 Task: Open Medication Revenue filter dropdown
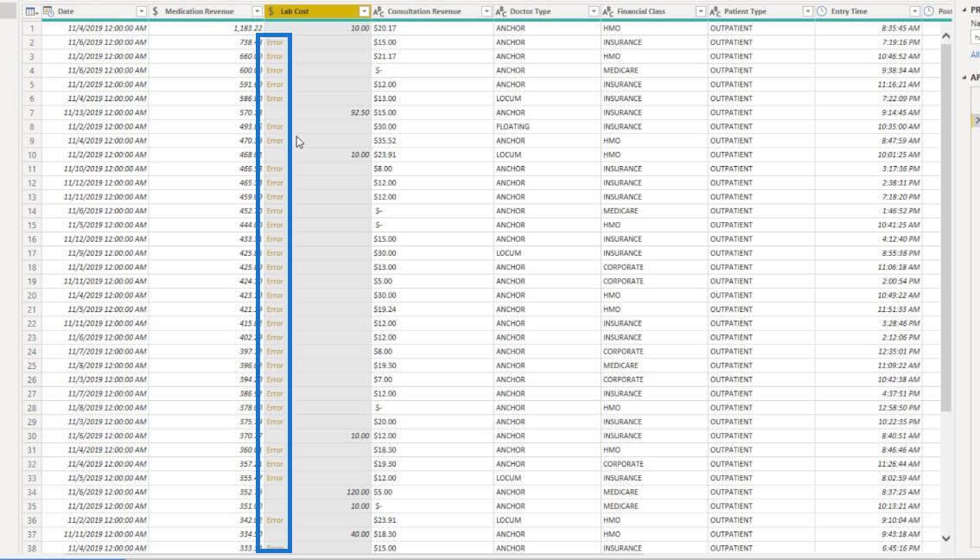(257, 11)
